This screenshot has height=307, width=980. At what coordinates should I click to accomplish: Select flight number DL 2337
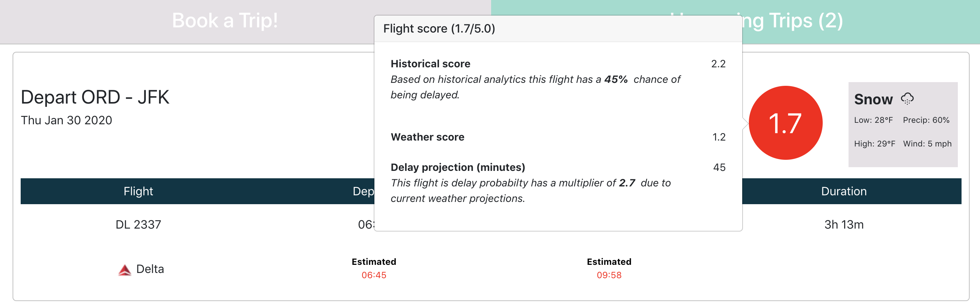138,225
